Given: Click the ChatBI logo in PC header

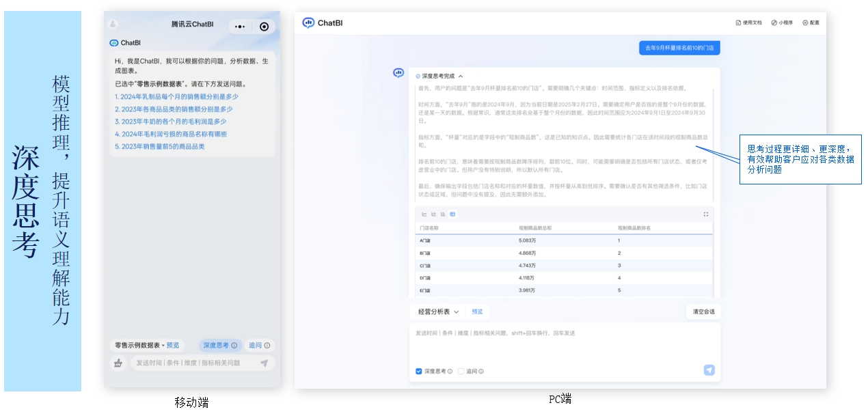Looking at the screenshot, I should coord(323,23).
